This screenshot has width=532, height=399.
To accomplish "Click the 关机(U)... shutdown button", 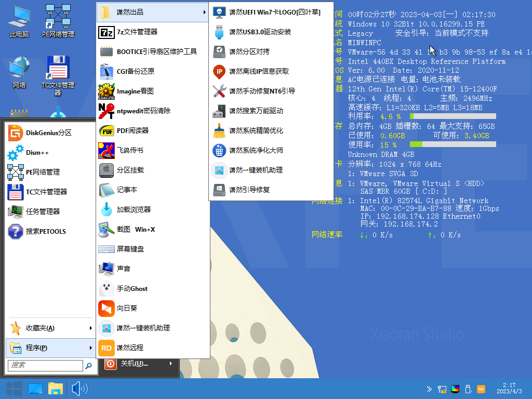I will 134,364.
